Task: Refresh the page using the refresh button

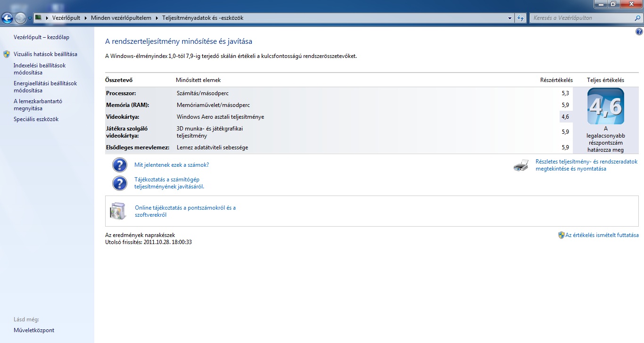Action: pyautogui.click(x=520, y=18)
